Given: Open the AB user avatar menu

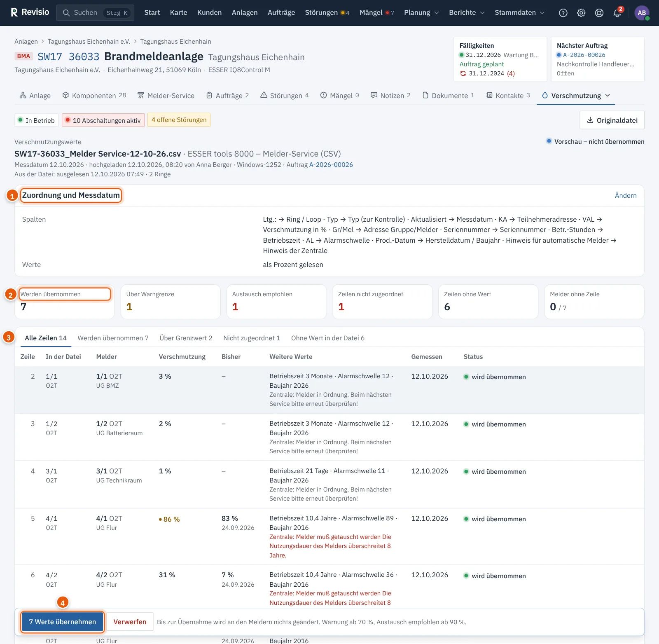Looking at the screenshot, I should click(642, 13).
